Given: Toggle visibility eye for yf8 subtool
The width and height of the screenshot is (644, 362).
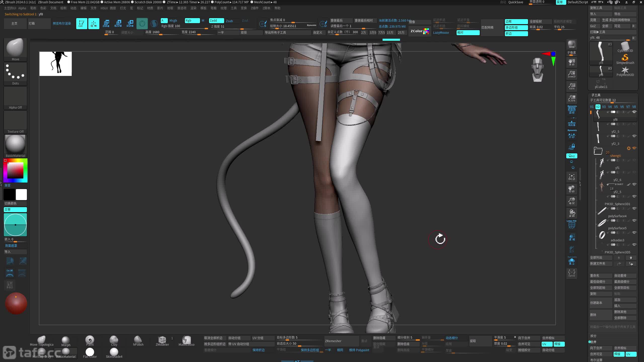Looking at the screenshot, I should point(634,112).
